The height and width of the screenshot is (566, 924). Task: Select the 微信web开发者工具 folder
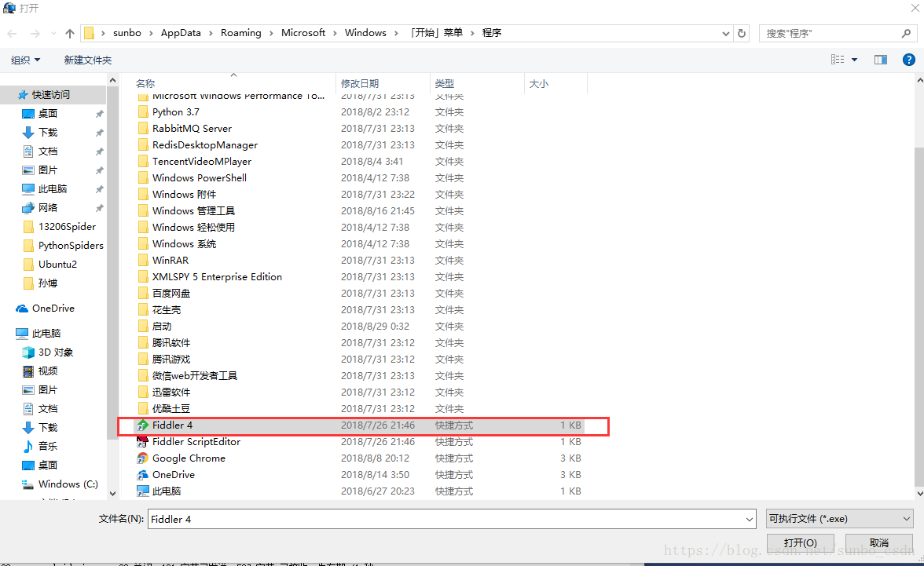pos(195,376)
